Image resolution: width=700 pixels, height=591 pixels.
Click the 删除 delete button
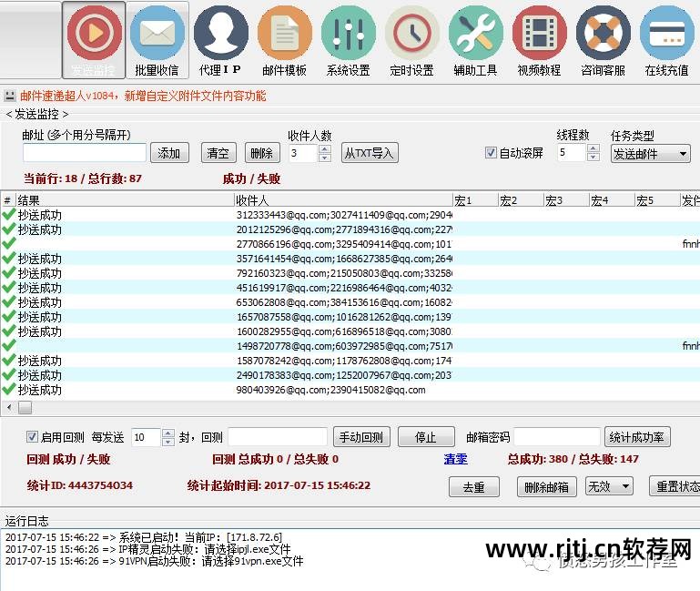pos(262,153)
